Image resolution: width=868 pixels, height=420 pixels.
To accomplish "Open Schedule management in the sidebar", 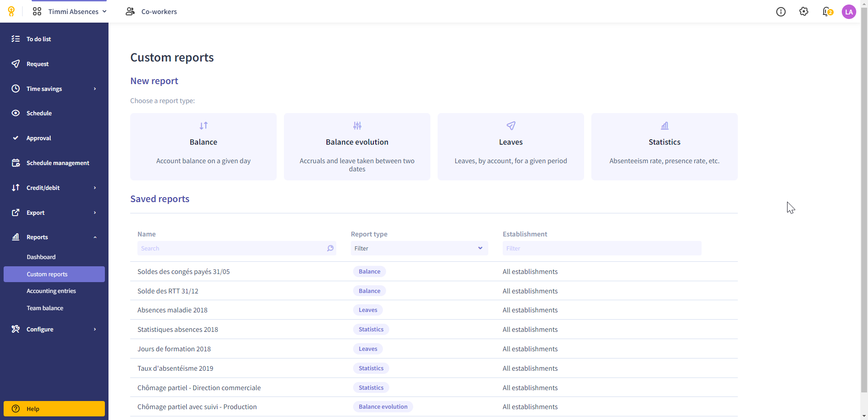I will [x=54, y=163].
